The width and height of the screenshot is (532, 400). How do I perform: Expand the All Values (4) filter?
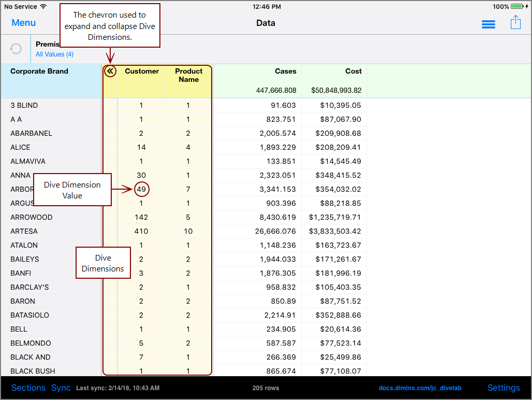pos(54,54)
